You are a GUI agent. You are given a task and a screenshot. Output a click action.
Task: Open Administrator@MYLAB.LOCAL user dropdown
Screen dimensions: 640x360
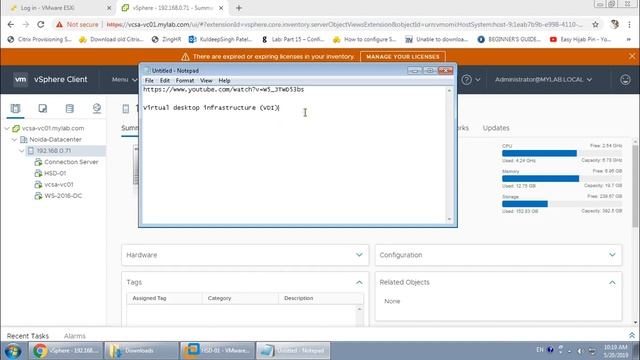click(543, 80)
